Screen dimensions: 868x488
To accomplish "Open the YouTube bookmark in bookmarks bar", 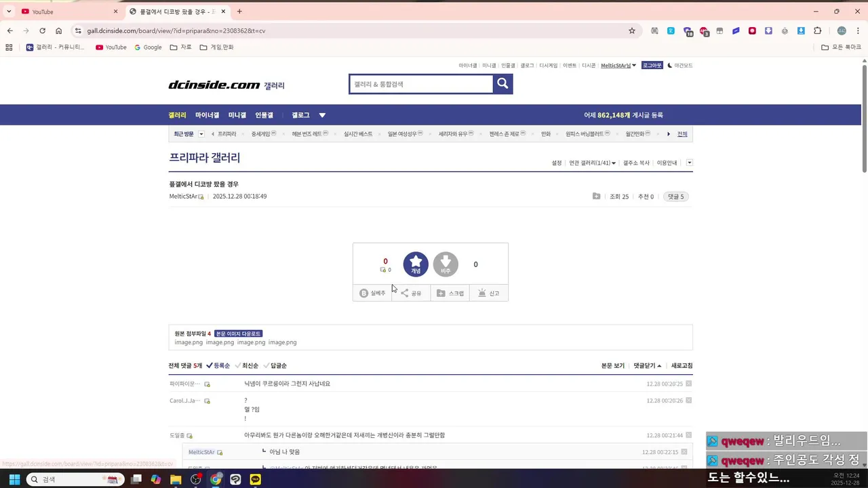I will coord(111,47).
